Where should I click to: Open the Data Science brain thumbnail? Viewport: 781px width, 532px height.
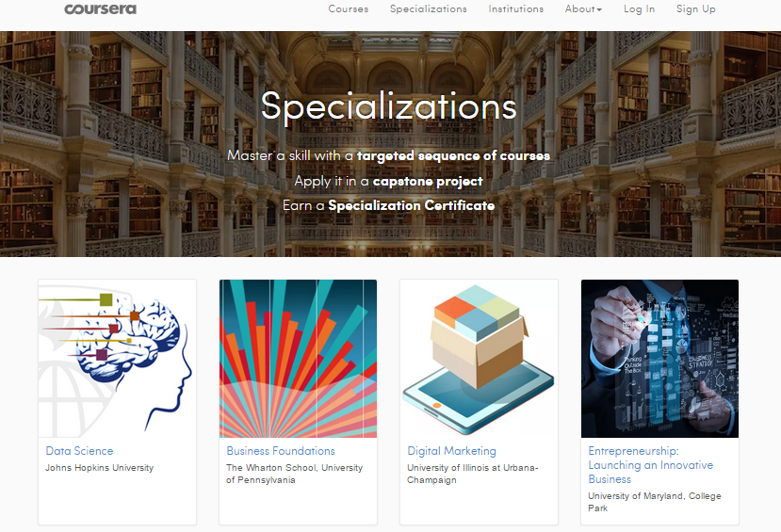click(118, 359)
